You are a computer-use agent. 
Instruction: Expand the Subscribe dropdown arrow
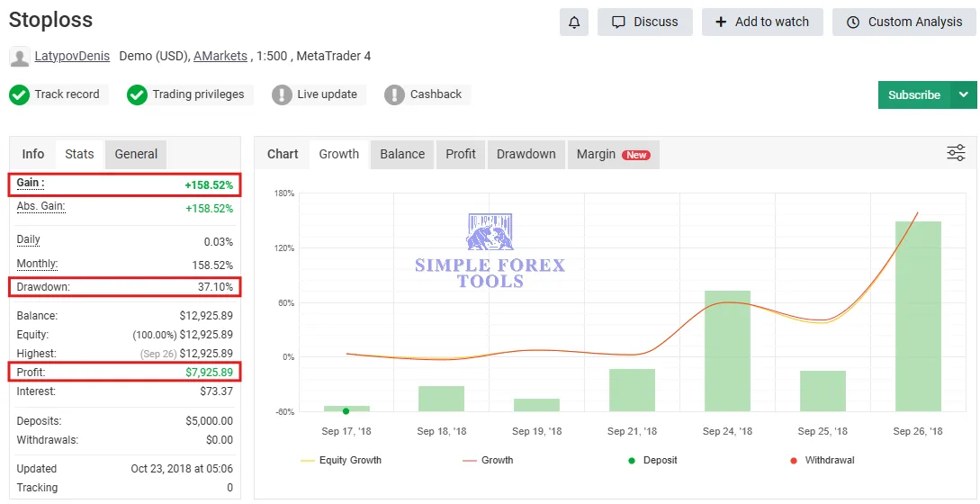pos(964,94)
